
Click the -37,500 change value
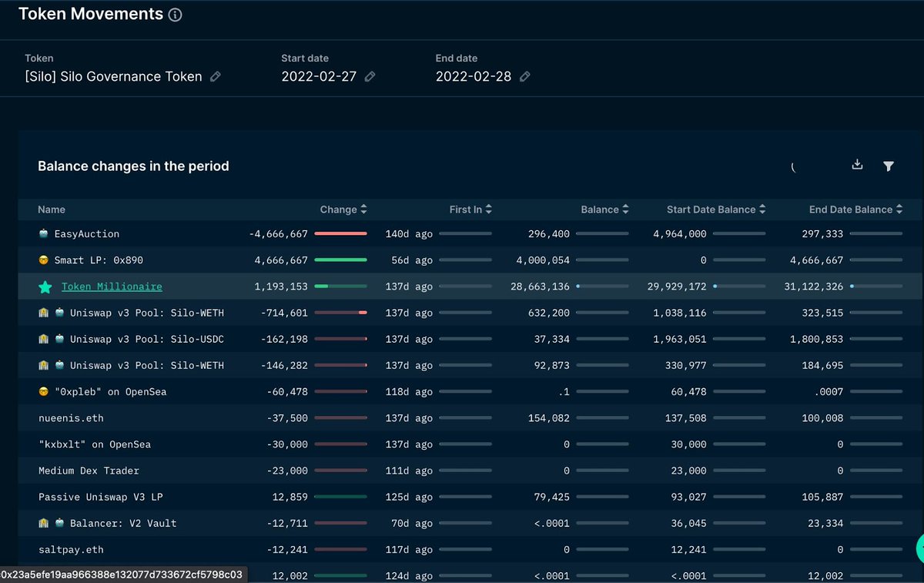coord(287,418)
